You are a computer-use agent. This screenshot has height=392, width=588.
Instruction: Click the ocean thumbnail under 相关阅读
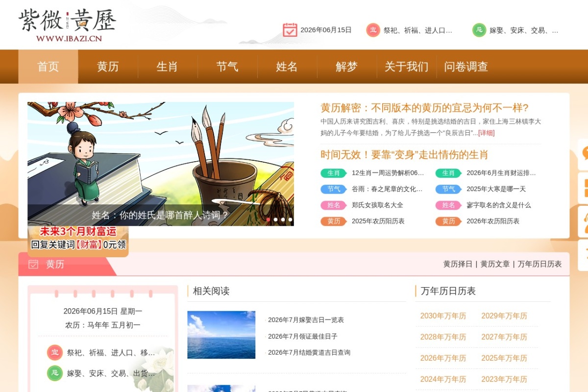[221, 335]
